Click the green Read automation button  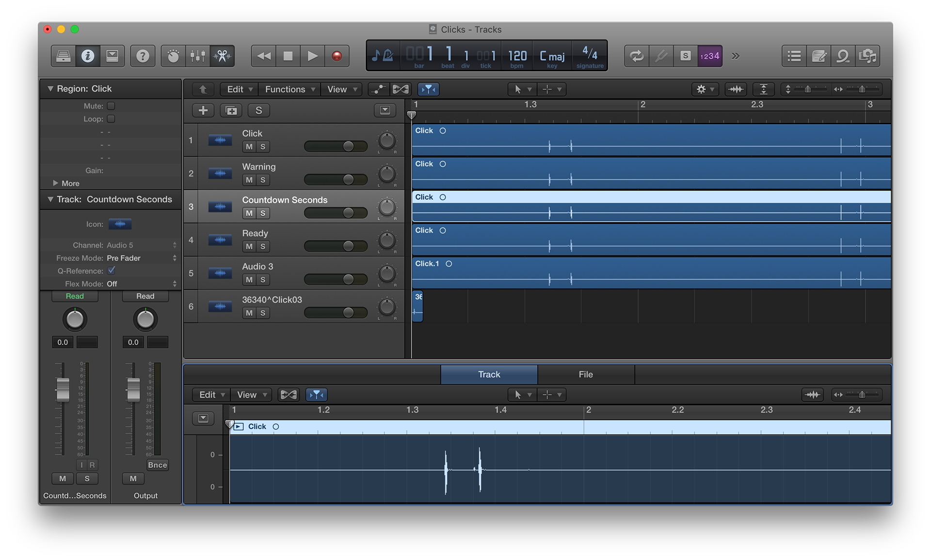coord(75,296)
